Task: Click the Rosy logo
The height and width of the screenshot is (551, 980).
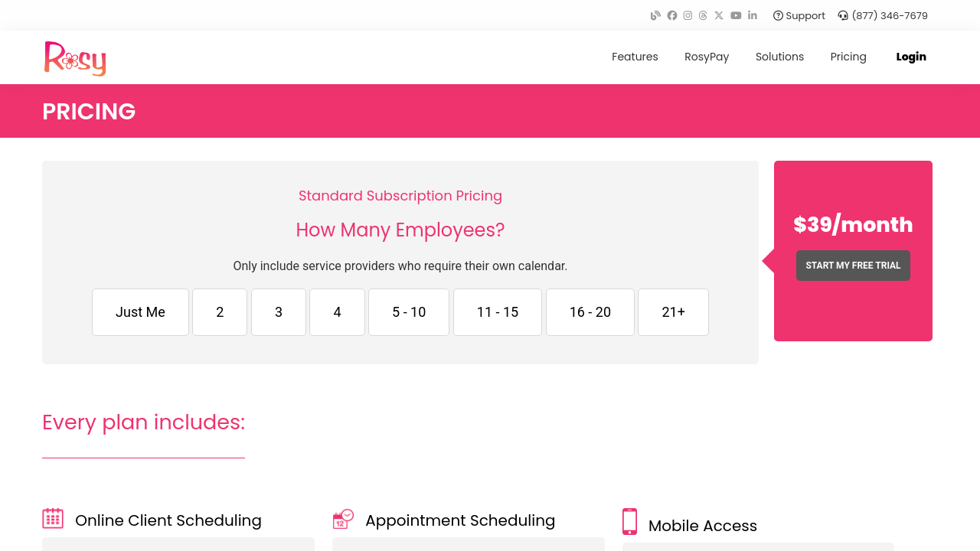Action: (75, 58)
